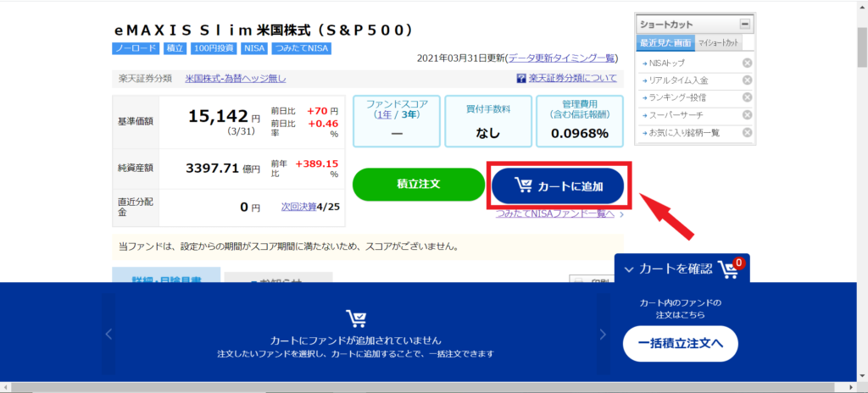Screen dimensions: 868x393
Task: Click the 一括積立注文へ button
Action: [681, 344]
